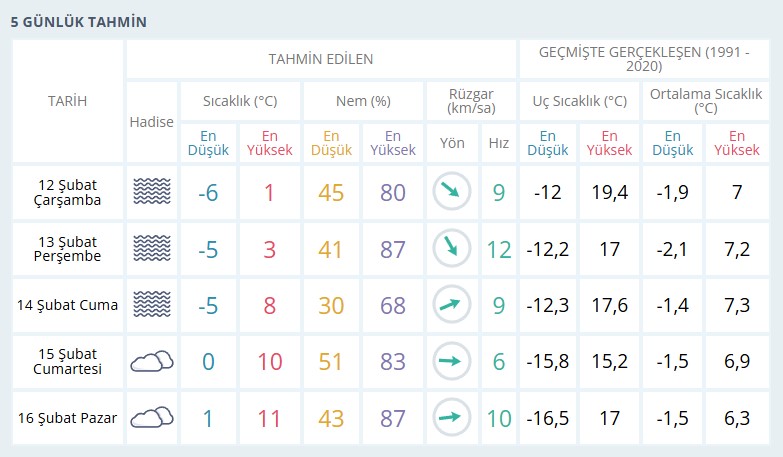Click the extreme low '-16,5' value
783x457 pixels.
click(x=548, y=418)
